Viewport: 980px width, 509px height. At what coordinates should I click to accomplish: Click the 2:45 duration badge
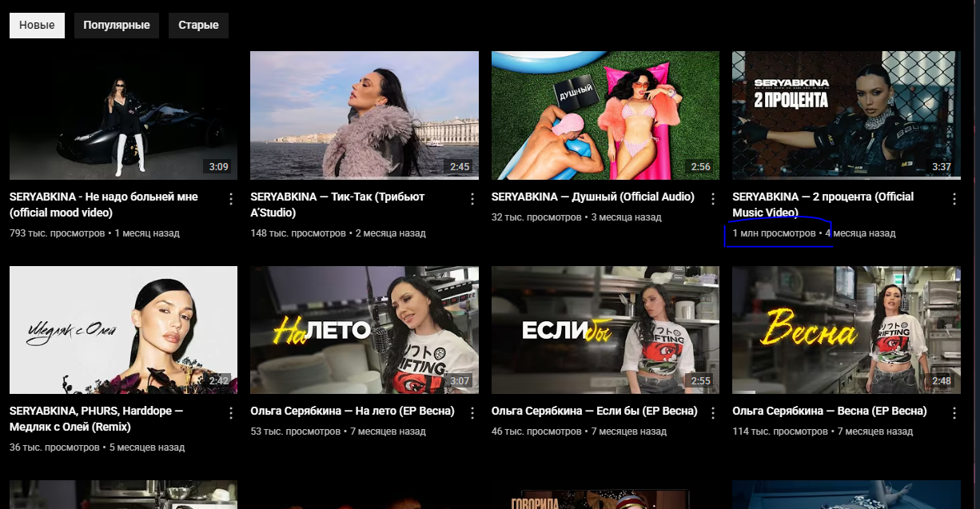tap(460, 167)
